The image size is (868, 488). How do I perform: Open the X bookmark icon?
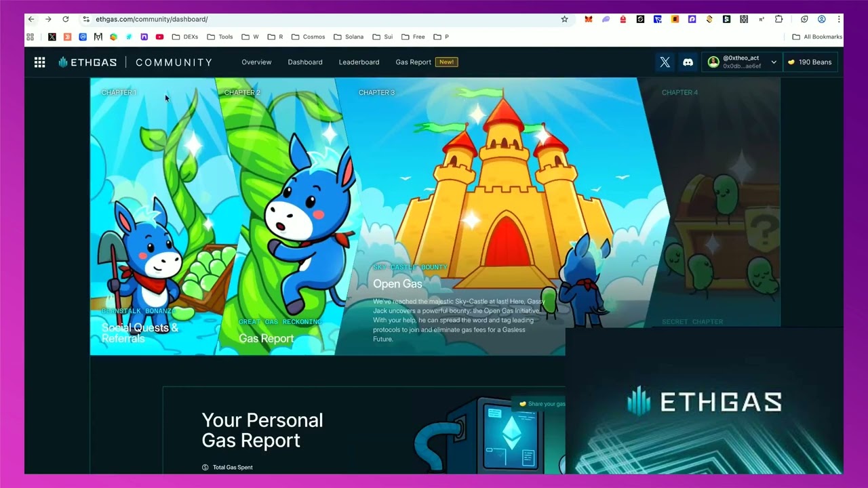[x=52, y=37]
